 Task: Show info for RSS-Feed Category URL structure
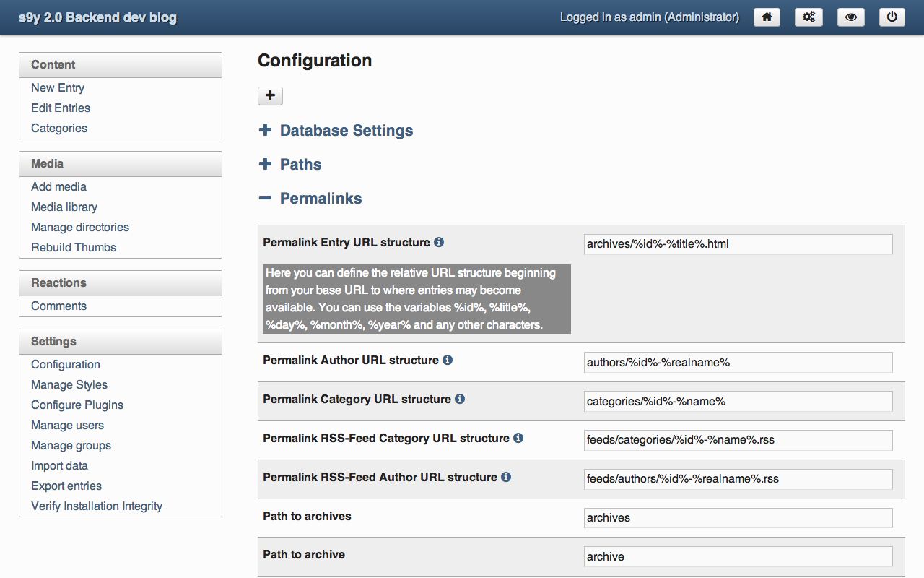click(x=518, y=438)
